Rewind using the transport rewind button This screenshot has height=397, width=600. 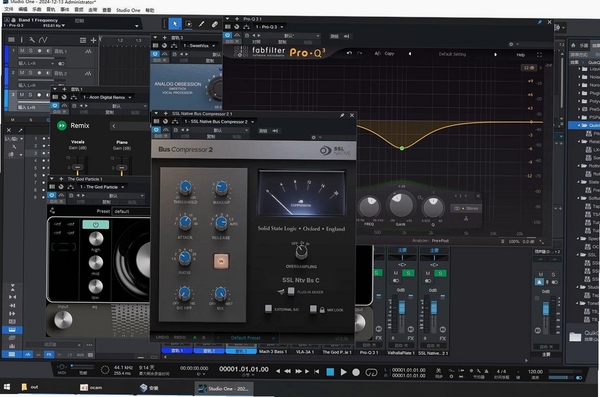287,371
